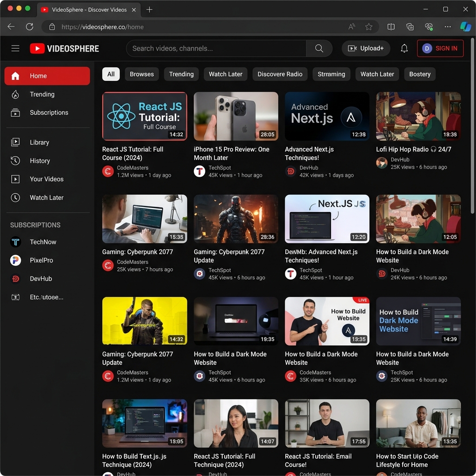Open LIVE How to Build Website thumbnail
This screenshot has height=476, width=476.
coord(327,321)
